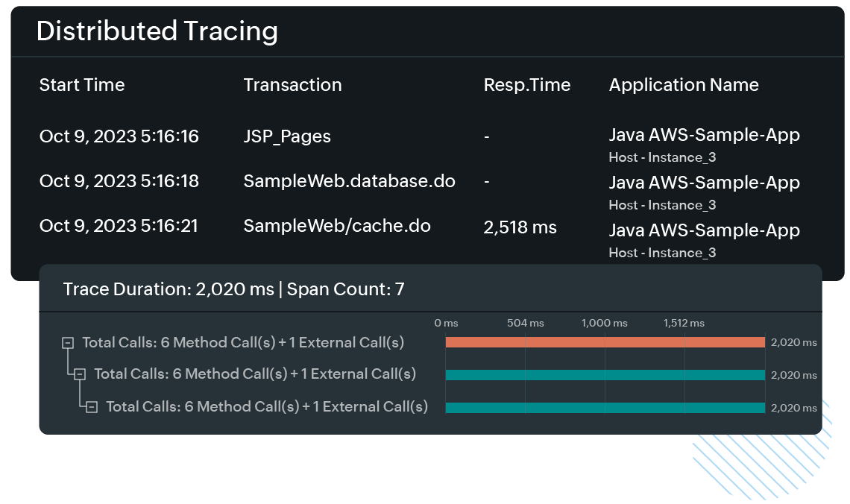Select the bottom teal span bar
Image resolution: width=850 pixels, height=504 pixels.
coord(604,408)
